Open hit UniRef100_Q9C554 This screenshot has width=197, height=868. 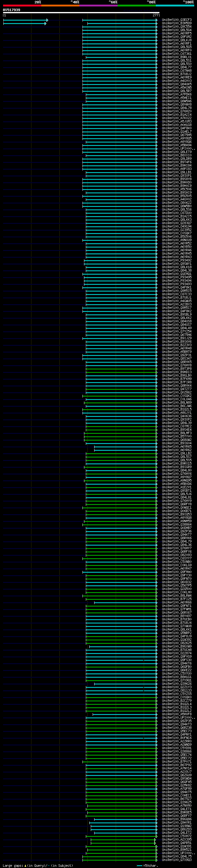point(177,26)
